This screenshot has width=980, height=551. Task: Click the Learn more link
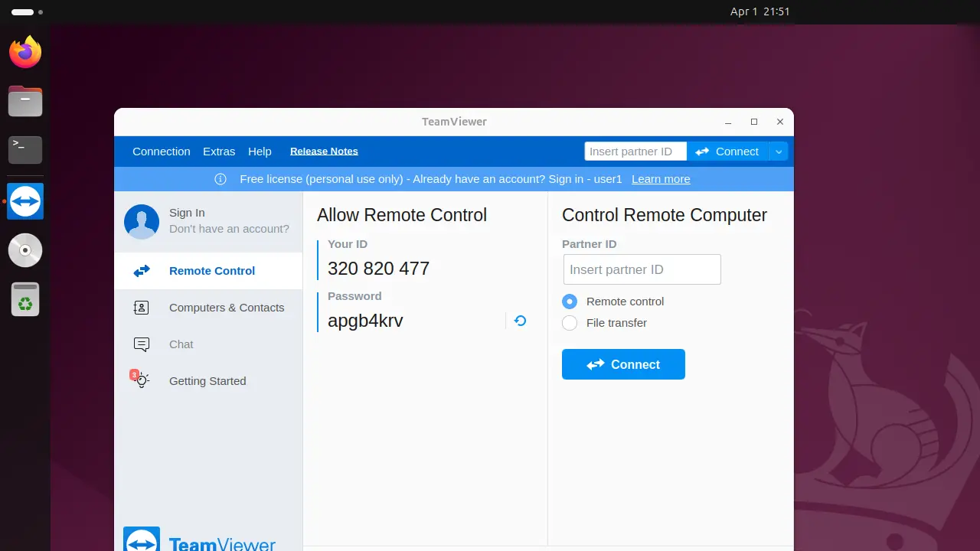[661, 179]
